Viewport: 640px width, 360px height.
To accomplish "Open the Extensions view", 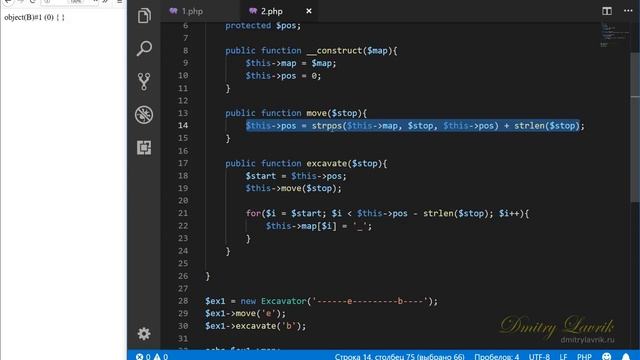I will 144,148.
